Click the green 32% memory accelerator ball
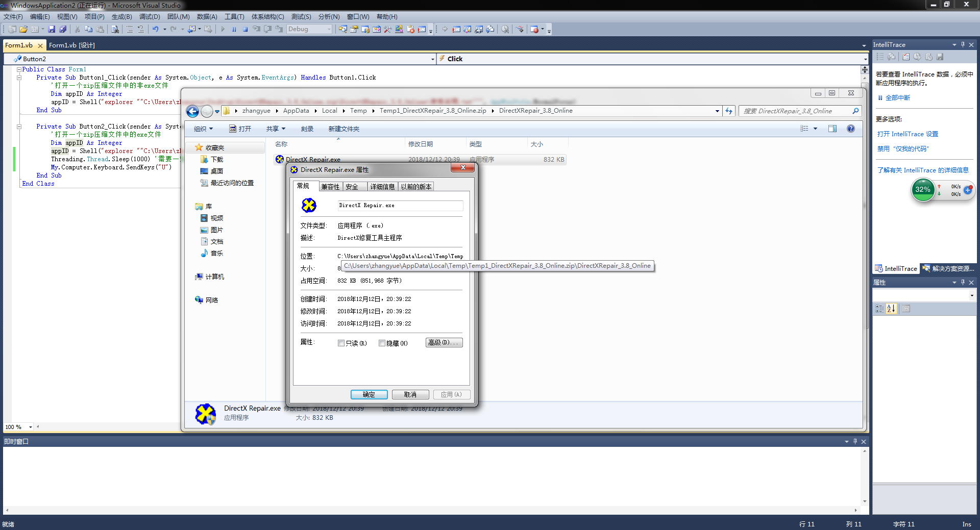This screenshot has width=980, height=530. [x=923, y=189]
